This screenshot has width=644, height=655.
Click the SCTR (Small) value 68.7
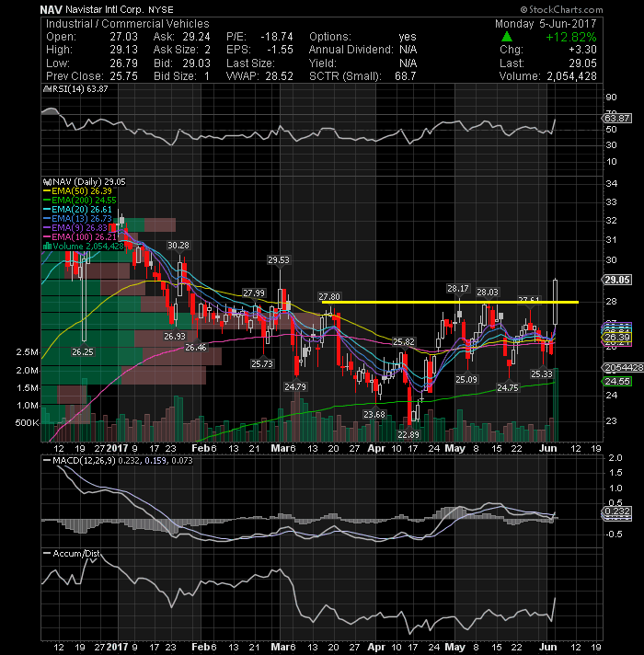pos(405,76)
